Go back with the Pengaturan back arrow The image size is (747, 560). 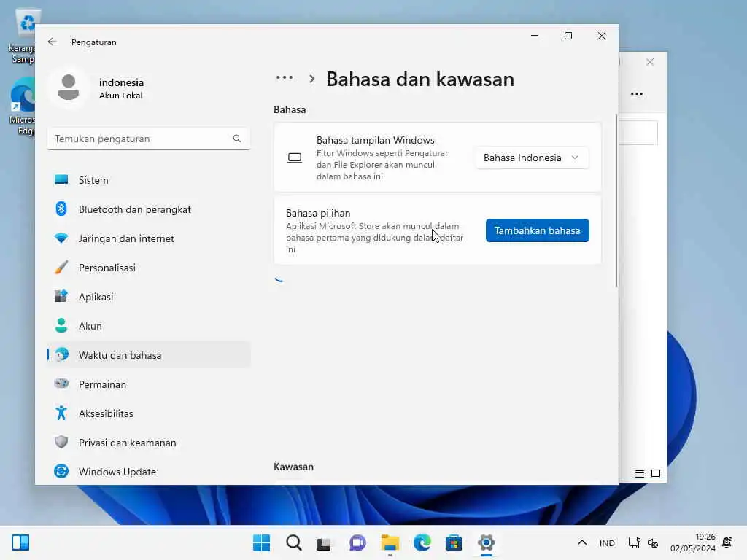tap(53, 42)
